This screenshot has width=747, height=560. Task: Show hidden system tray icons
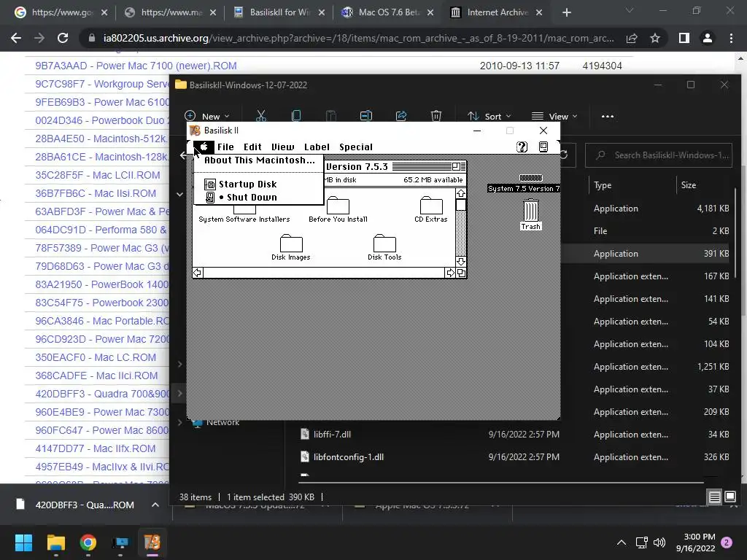pos(622,542)
